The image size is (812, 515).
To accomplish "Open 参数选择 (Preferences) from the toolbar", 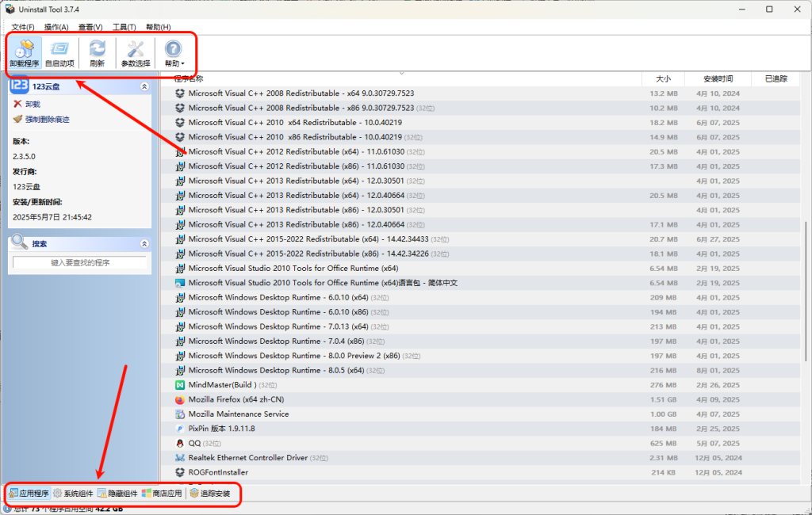I will point(136,53).
